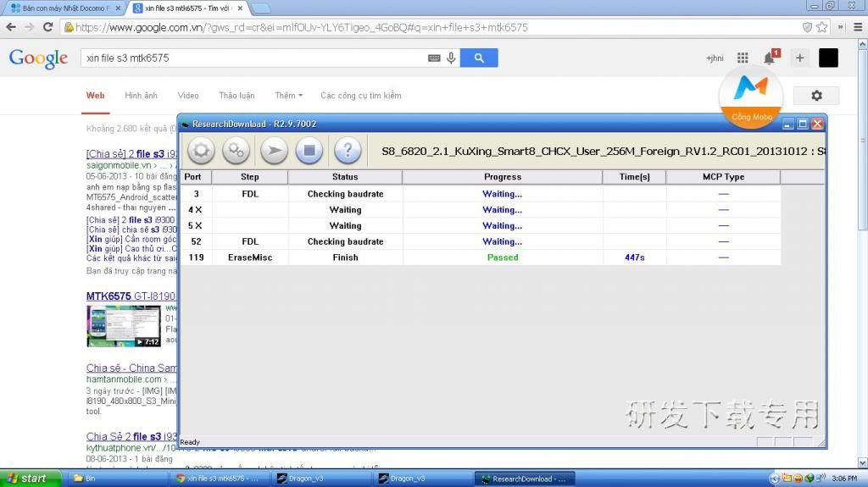The height and width of the screenshot is (487, 868).
Task: Open Các công cụ tìm kiếm
Action: (x=361, y=95)
